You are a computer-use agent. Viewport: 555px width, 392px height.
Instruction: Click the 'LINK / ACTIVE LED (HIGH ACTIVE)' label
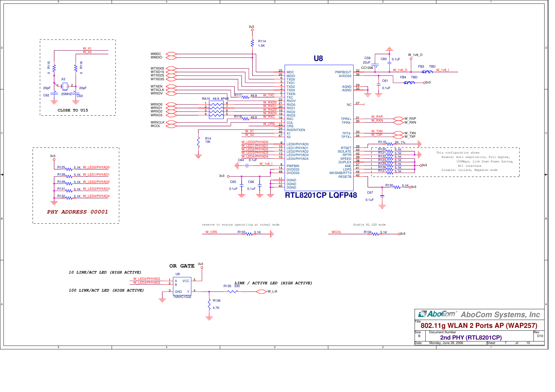click(273, 283)
